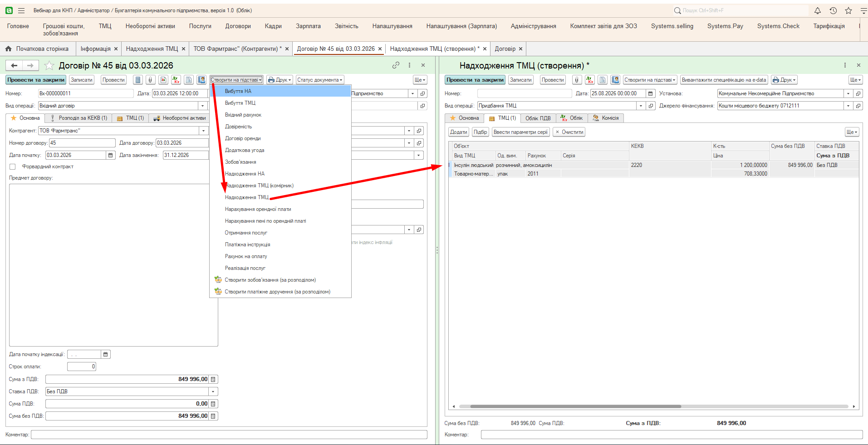Add contract to favorites with star icon
Image resolution: width=868 pixels, height=445 pixels.
[49, 66]
